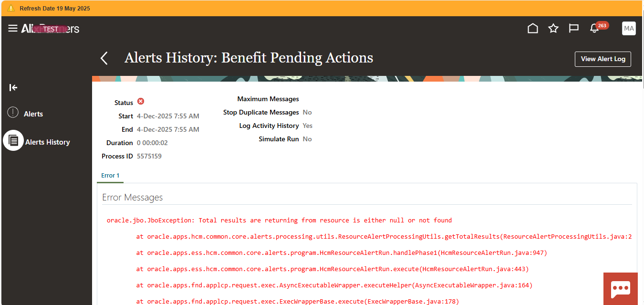Click the Maximum Messages label
This screenshot has height=305, width=644.
coord(268,99)
